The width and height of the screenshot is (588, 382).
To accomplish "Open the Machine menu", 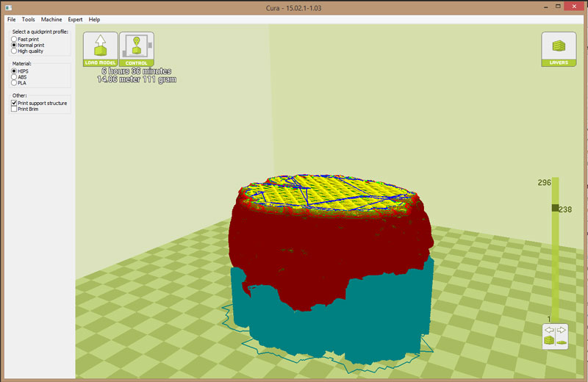I will pos(51,19).
